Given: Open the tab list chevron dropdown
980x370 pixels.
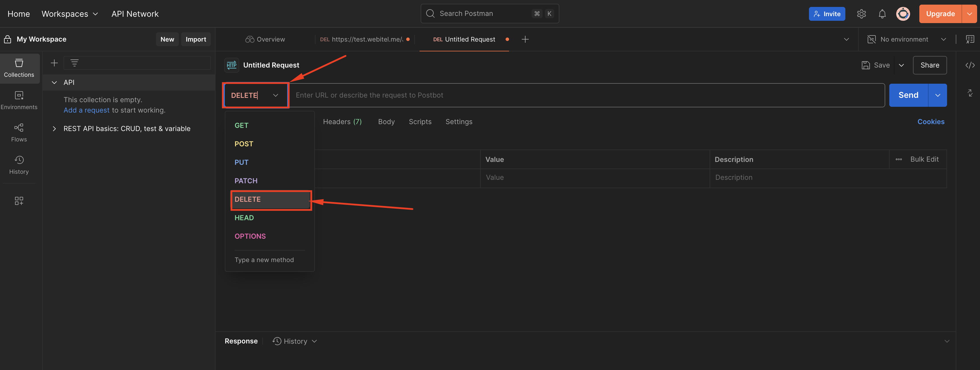Looking at the screenshot, I should [x=846, y=39].
